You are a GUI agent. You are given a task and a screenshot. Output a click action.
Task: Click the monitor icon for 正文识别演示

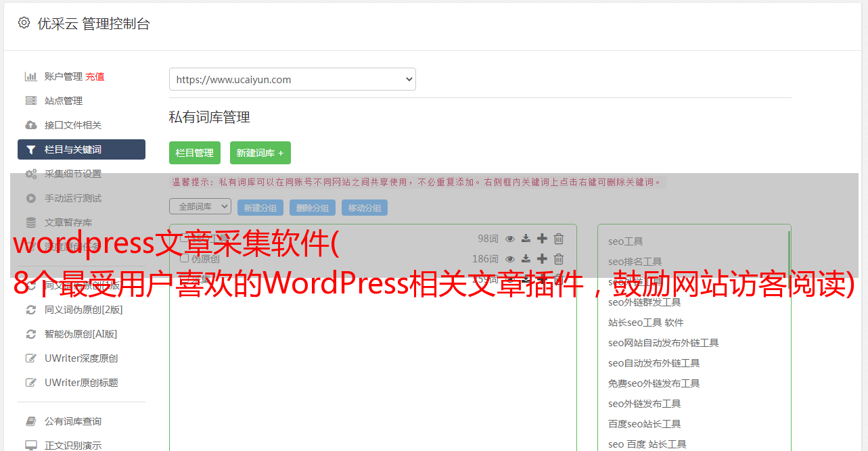tap(31, 446)
